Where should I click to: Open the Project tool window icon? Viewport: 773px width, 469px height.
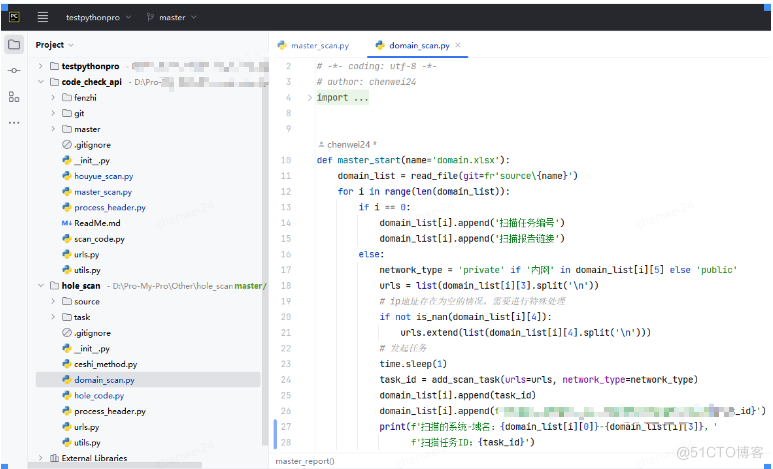click(14, 45)
